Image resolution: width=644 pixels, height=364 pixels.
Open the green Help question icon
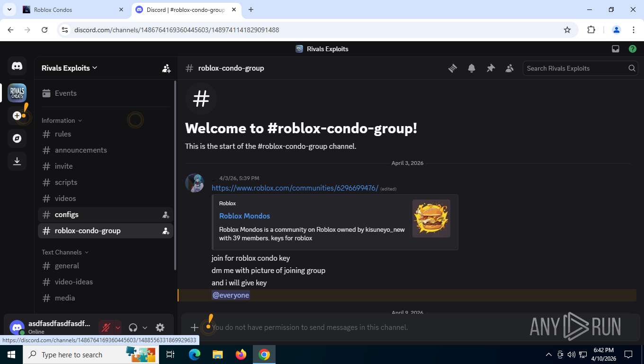633,49
